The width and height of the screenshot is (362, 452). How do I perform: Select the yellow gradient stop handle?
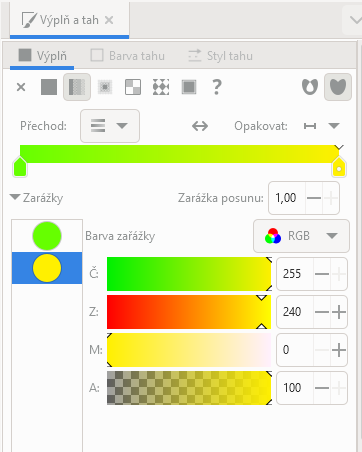(339, 167)
